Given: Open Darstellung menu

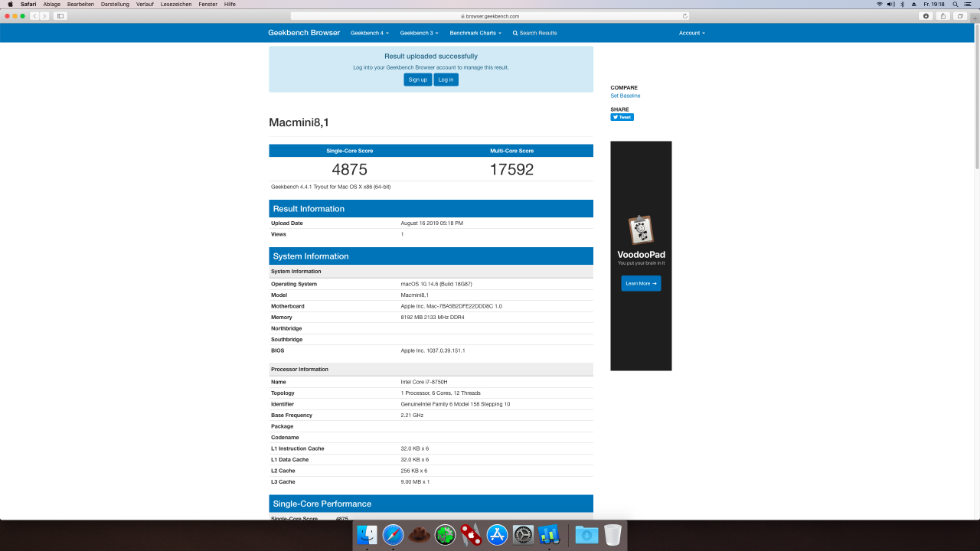Looking at the screenshot, I should 115,4.
